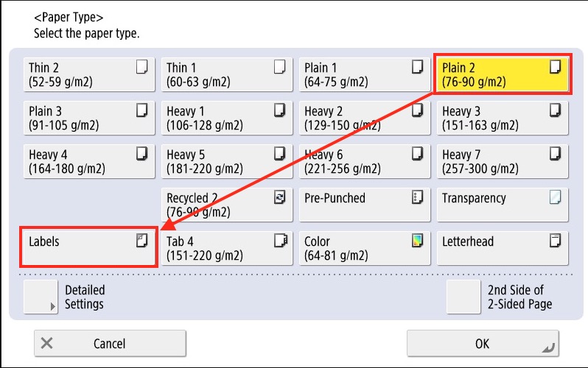The width and height of the screenshot is (588, 368).
Task: Pick Thin 1 (60-63 g/m2) paper
Action: pos(226,74)
